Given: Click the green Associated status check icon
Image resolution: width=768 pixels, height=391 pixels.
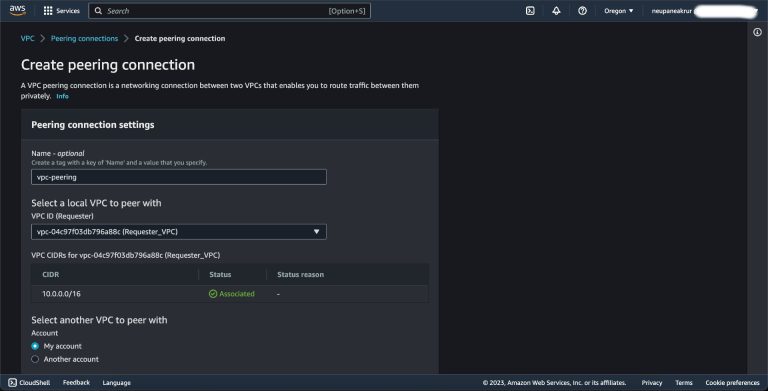Looking at the screenshot, I should point(213,294).
